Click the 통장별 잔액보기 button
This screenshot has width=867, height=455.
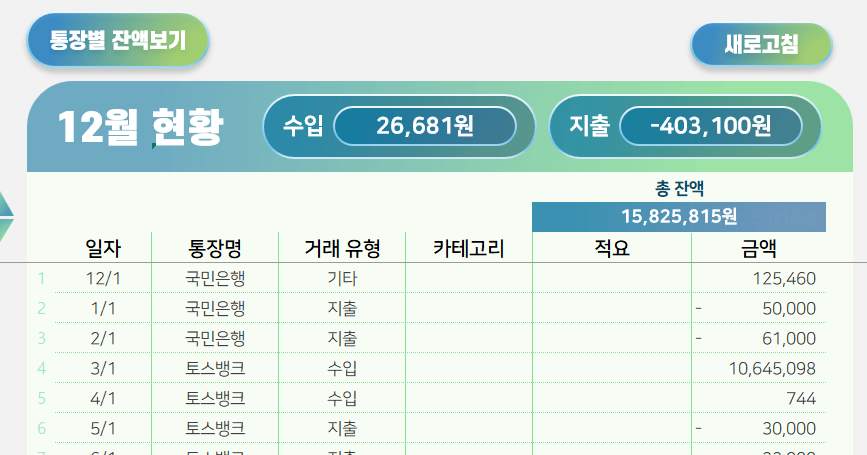tap(117, 43)
